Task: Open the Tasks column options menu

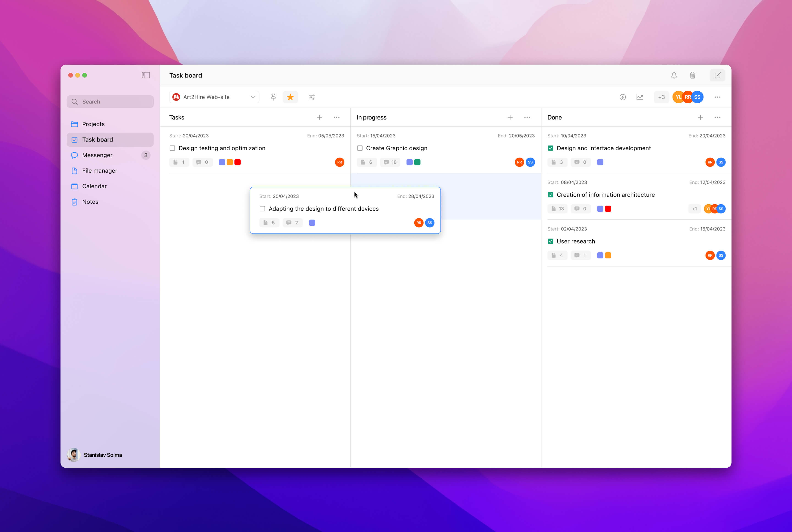Action: click(336, 117)
